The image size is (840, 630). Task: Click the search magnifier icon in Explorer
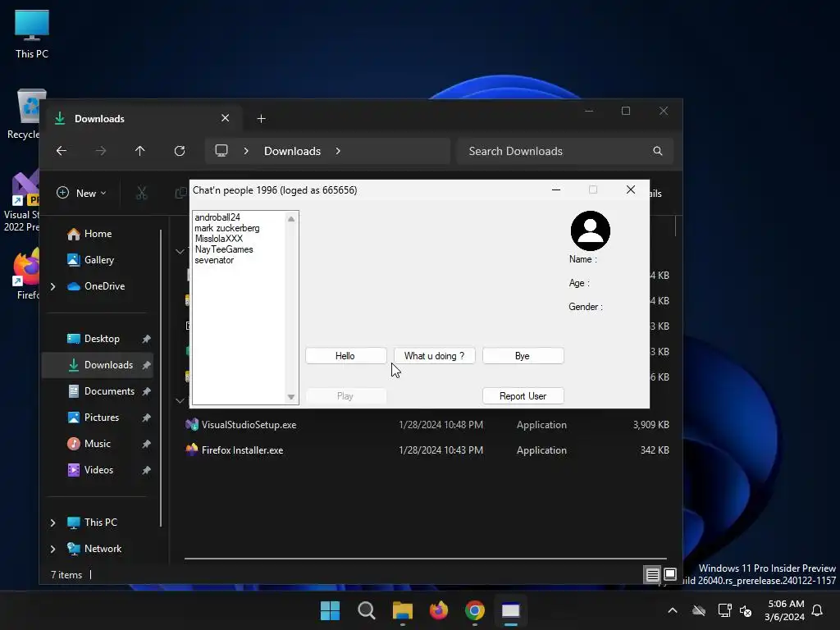point(658,151)
